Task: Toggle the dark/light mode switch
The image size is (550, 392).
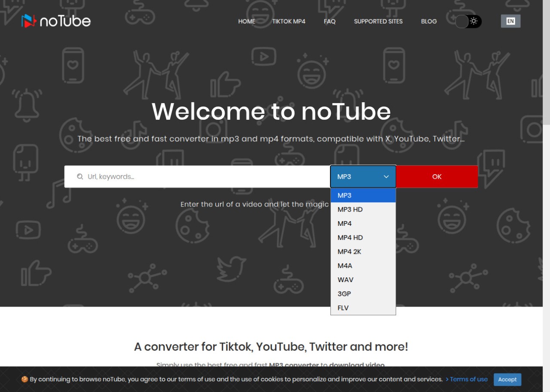Action: (x=468, y=21)
